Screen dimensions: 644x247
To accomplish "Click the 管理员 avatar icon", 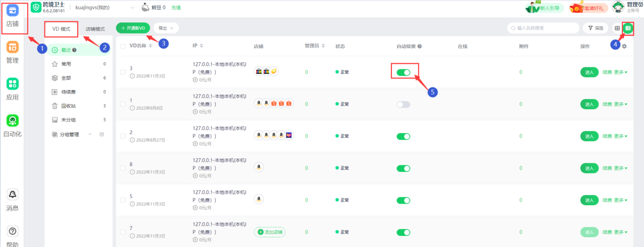I will (618, 7).
